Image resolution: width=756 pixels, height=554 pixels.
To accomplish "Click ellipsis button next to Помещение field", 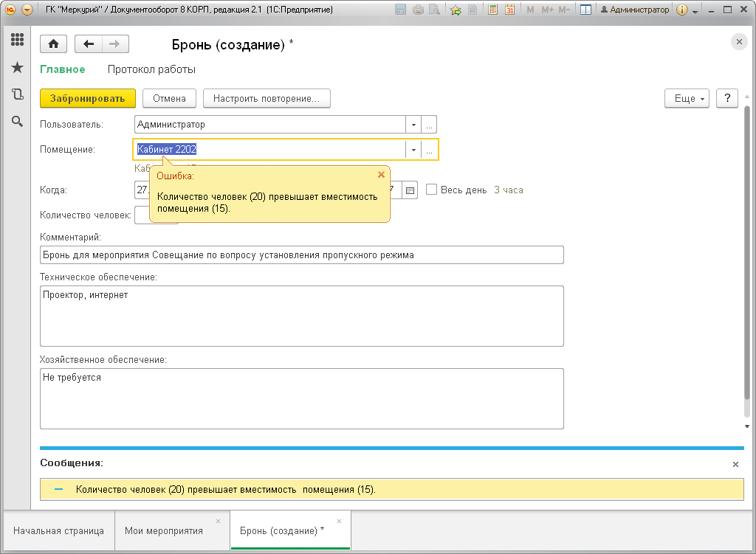I will coord(429,150).
